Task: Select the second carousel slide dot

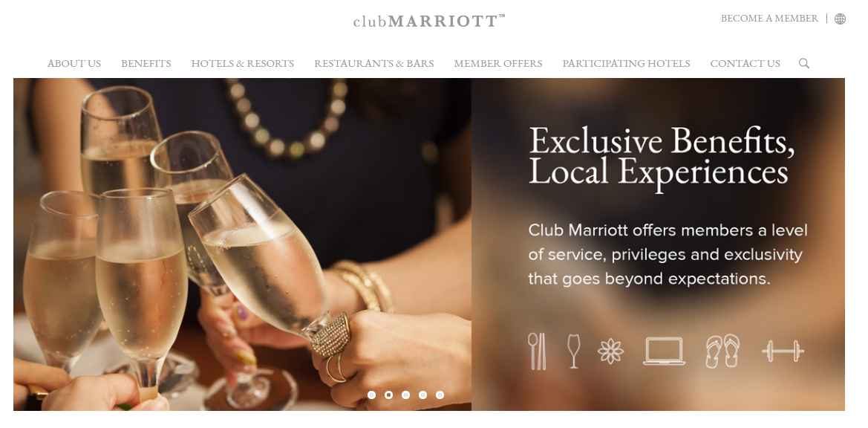Action: pos(388,395)
